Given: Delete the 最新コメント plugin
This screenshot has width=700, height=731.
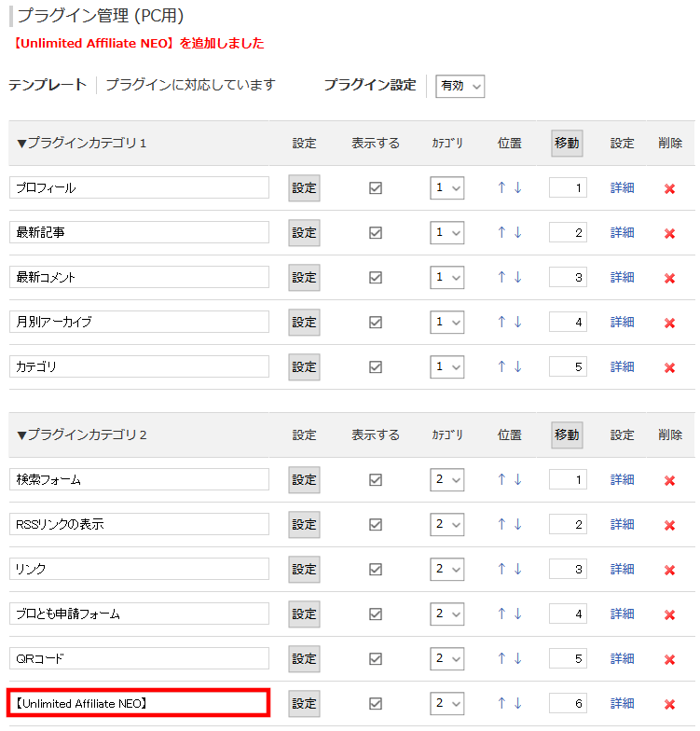Looking at the screenshot, I should point(669,278).
